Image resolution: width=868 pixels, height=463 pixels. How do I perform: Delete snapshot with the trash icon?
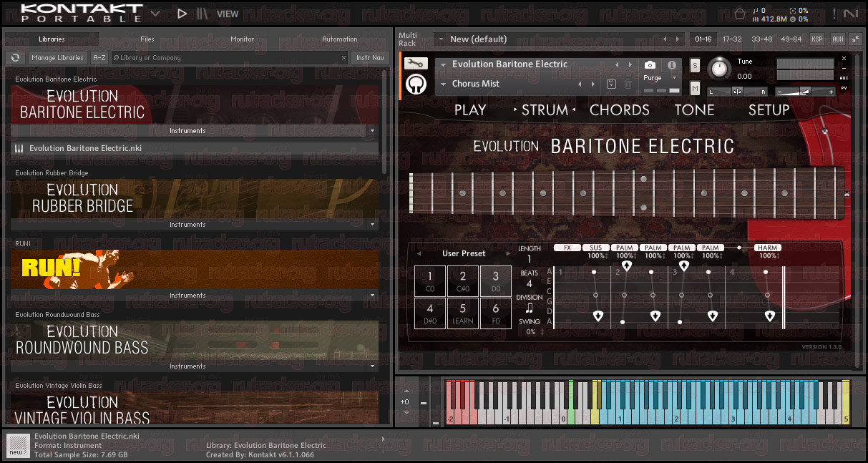pyautogui.click(x=628, y=84)
